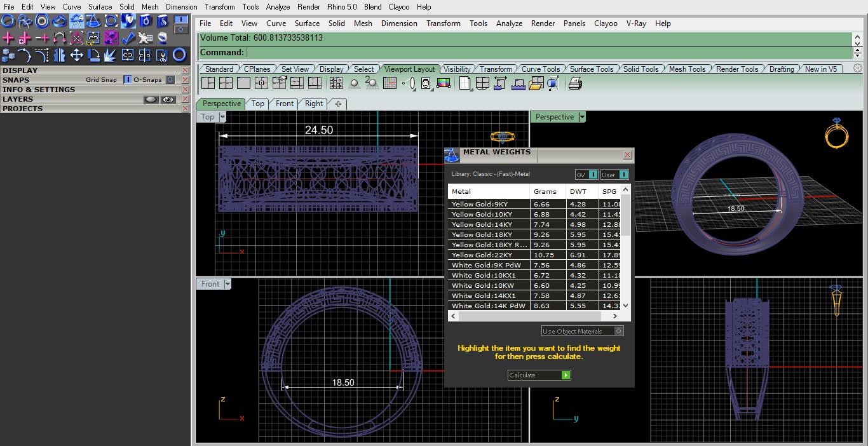Click the gem setting cone icon
The width and height of the screenshot is (868, 446).
92,21
